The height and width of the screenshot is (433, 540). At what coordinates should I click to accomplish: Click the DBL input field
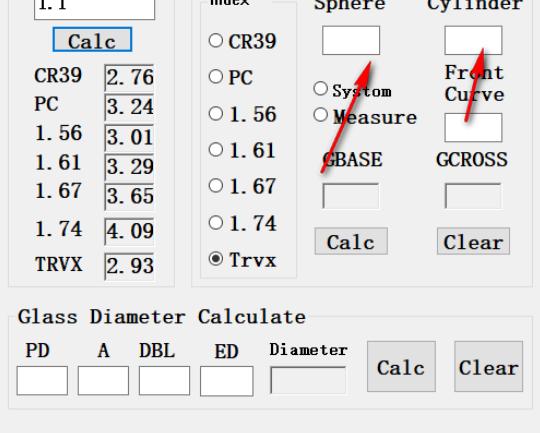click(x=164, y=381)
